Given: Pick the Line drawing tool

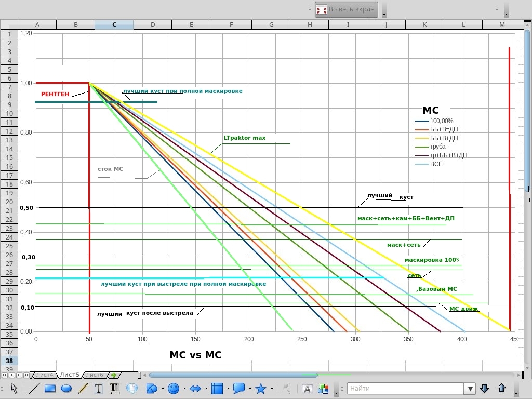Looking at the screenshot, I should click(x=34, y=388).
